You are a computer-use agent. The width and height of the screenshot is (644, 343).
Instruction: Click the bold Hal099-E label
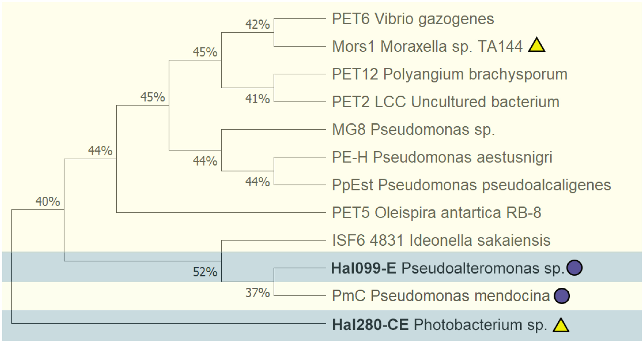click(363, 268)
